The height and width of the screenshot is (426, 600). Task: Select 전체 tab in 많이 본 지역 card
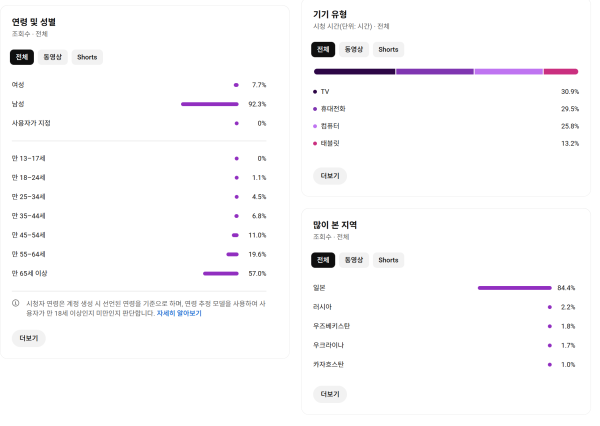[x=323, y=260]
